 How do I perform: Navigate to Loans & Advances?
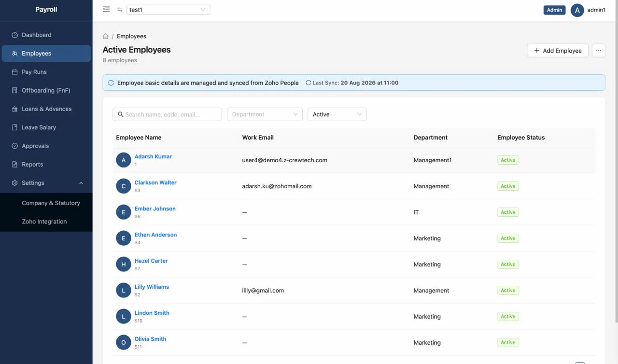tap(46, 109)
